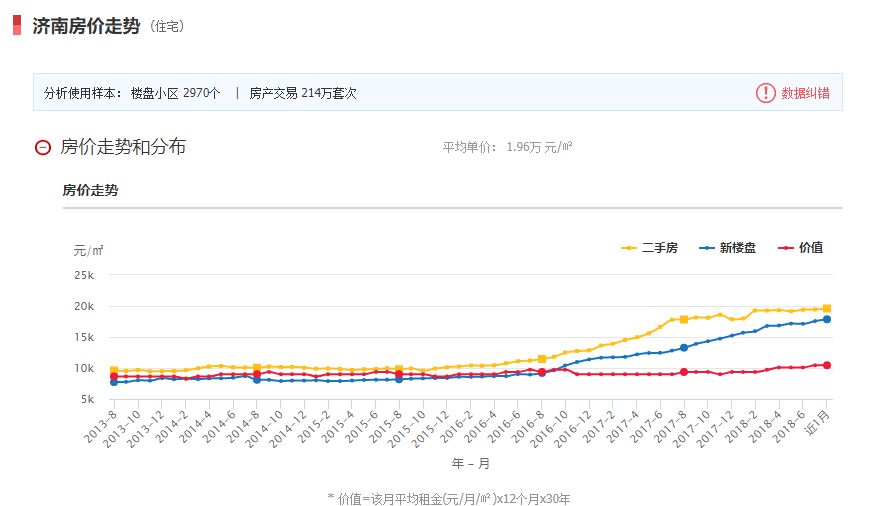Click the 平均单价 1.96万 元/㎡ text
This screenshot has height=506, width=879.
(x=507, y=148)
